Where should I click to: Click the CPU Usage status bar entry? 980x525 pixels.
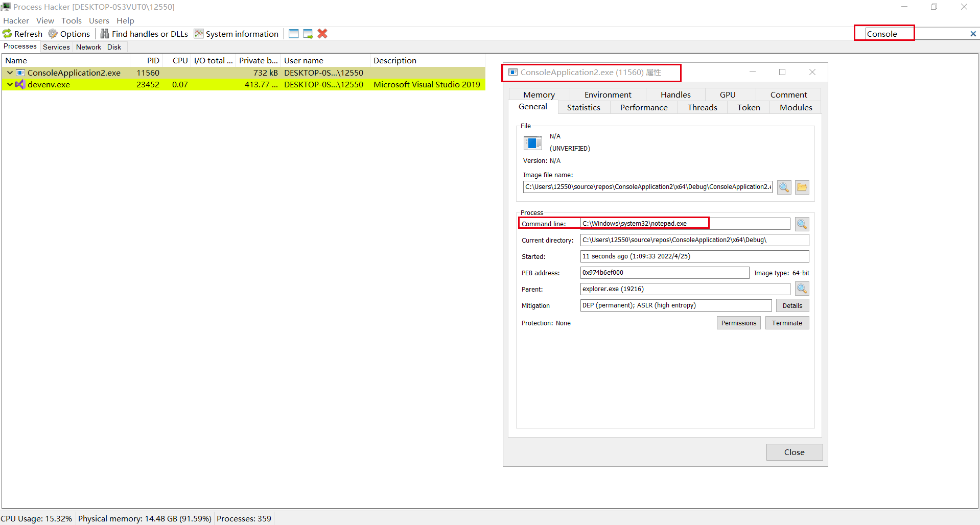36,518
